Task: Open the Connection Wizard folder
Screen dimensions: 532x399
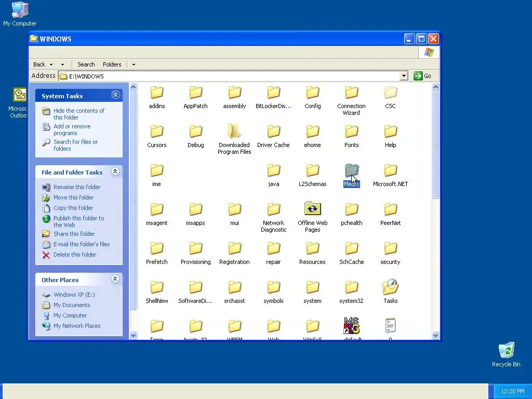Action: 351,101
